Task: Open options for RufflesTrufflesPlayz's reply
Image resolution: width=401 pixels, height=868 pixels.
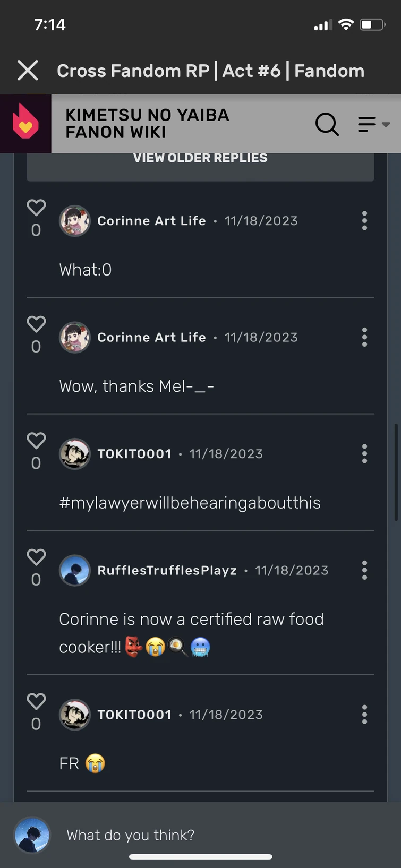Action: coord(364,570)
